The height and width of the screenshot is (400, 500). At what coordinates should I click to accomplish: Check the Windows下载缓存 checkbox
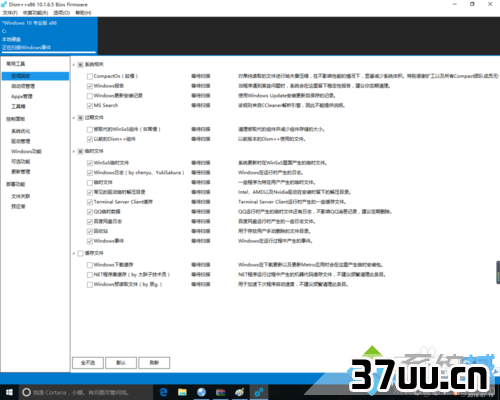coord(89,265)
